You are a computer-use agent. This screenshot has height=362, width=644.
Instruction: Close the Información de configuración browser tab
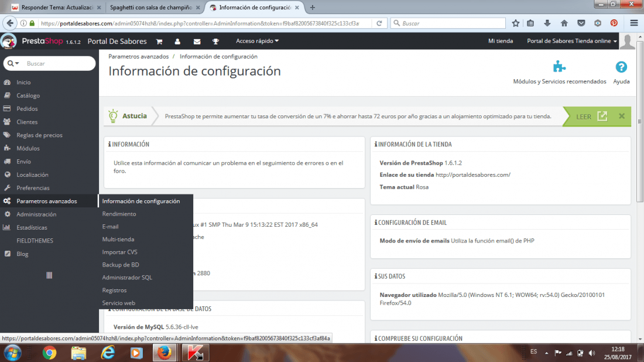tap(297, 8)
